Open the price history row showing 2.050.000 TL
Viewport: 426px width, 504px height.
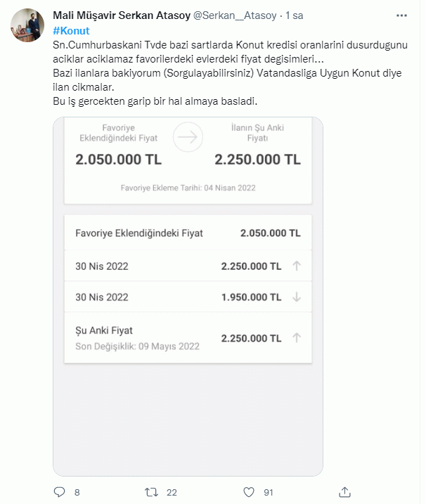(188, 233)
